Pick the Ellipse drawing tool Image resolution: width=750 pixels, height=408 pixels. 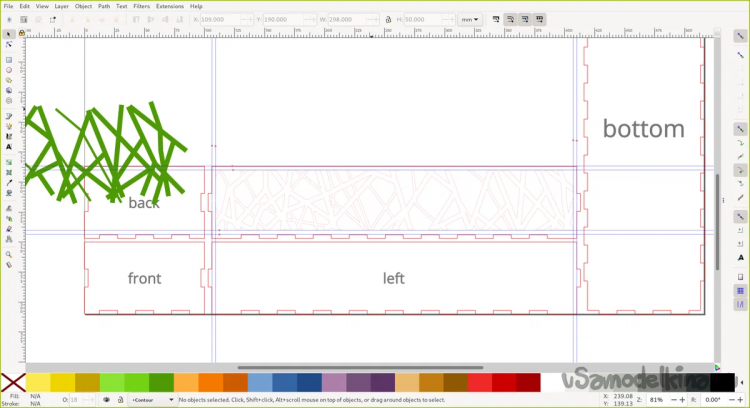pyautogui.click(x=8, y=70)
